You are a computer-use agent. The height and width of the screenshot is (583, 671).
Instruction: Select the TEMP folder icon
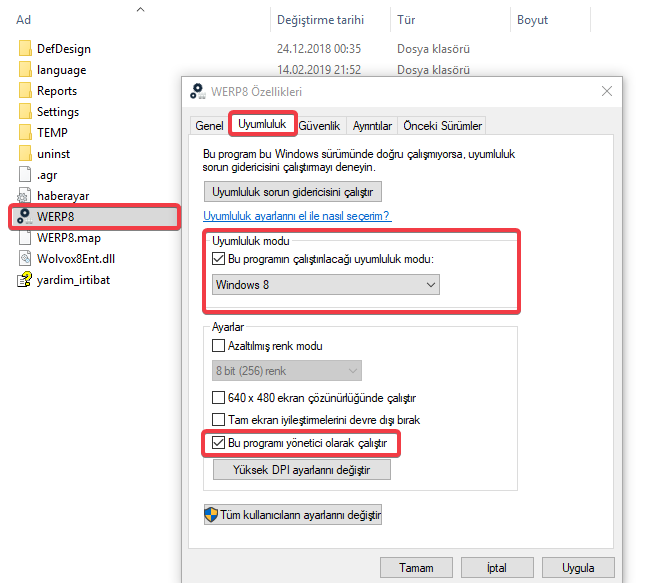(25, 132)
